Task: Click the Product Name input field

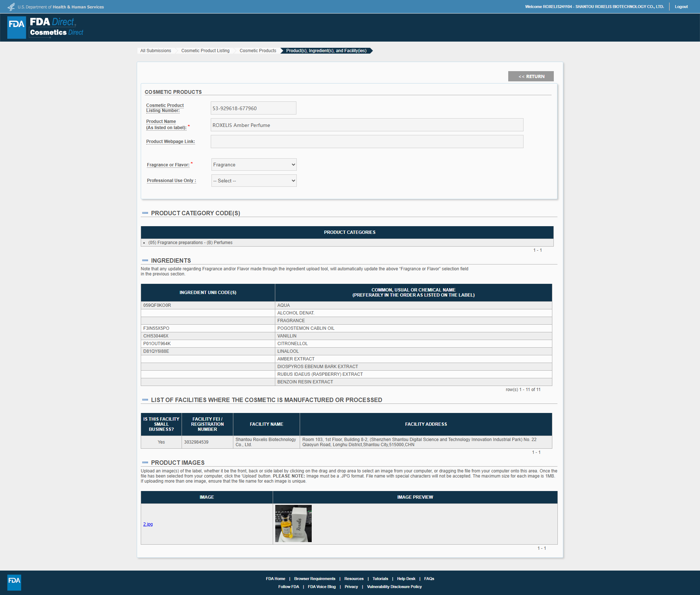Action: click(x=367, y=125)
